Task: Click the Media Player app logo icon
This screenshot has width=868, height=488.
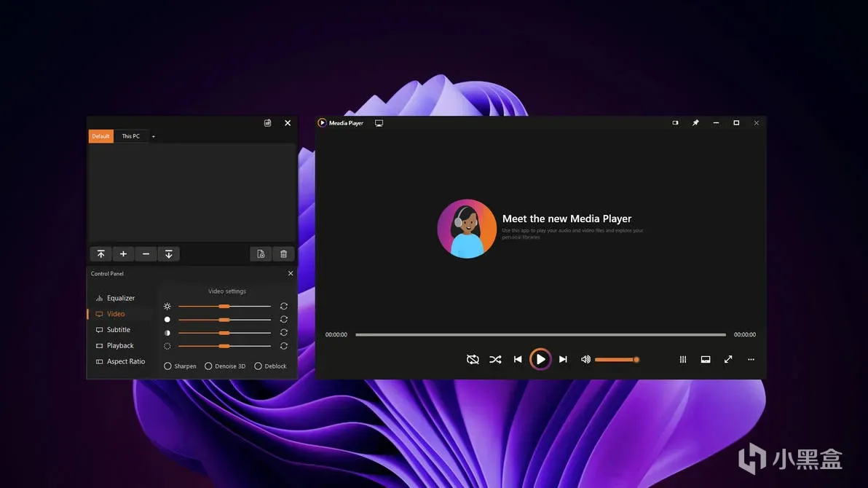Action: pos(322,123)
